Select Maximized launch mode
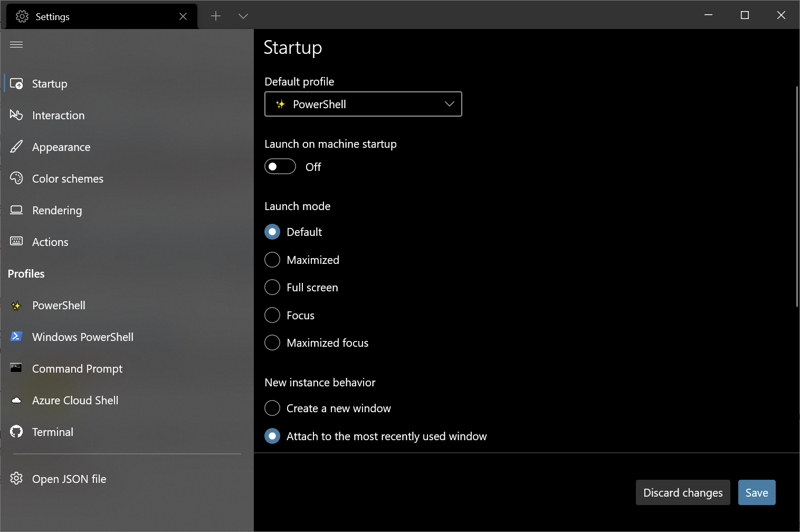The width and height of the screenshot is (800, 532). 272,260
